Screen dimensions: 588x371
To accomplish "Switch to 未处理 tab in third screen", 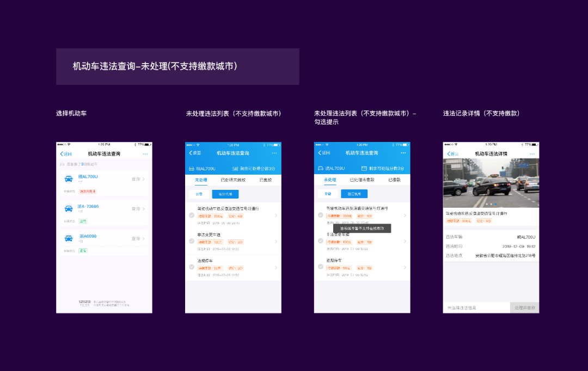I will [330, 180].
